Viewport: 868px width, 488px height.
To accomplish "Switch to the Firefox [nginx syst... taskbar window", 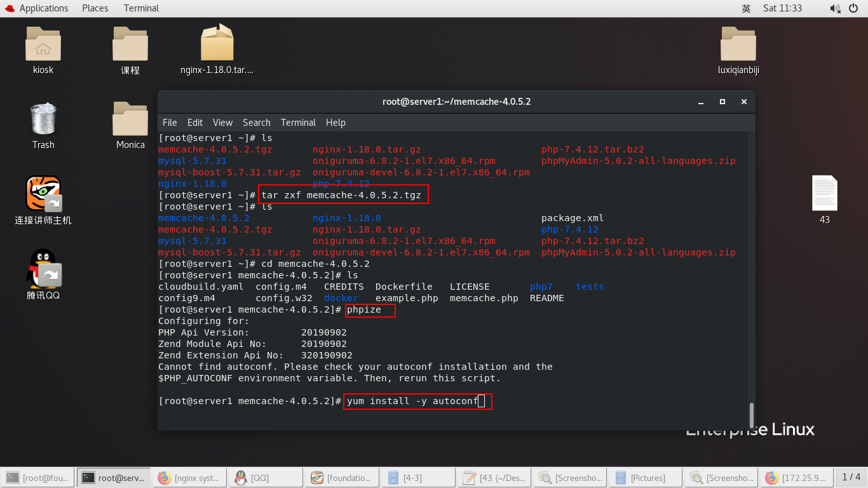I will (x=190, y=477).
